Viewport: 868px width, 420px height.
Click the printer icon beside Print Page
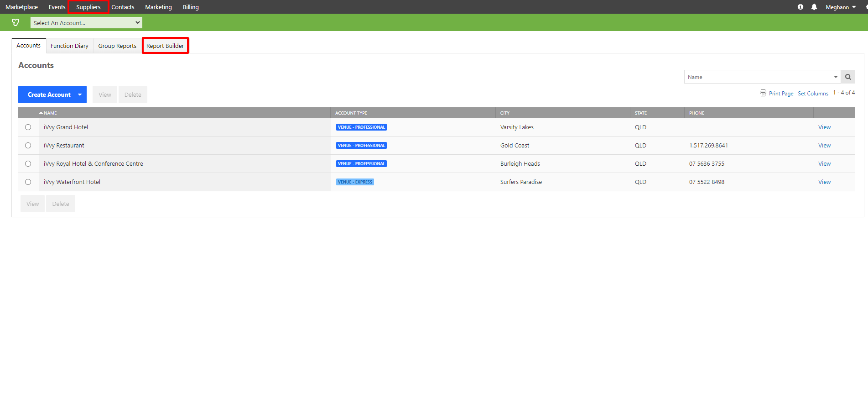click(763, 93)
